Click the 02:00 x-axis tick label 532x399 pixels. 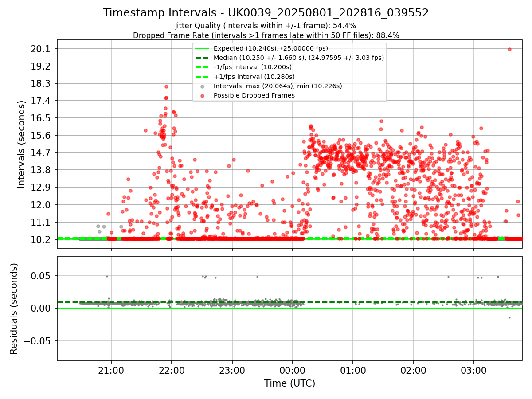(414, 370)
